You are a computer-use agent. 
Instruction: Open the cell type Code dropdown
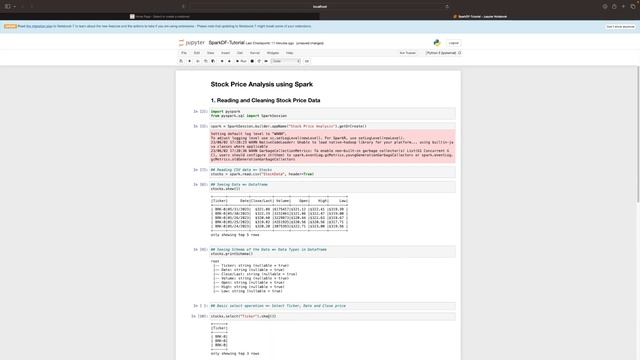click(286, 61)
